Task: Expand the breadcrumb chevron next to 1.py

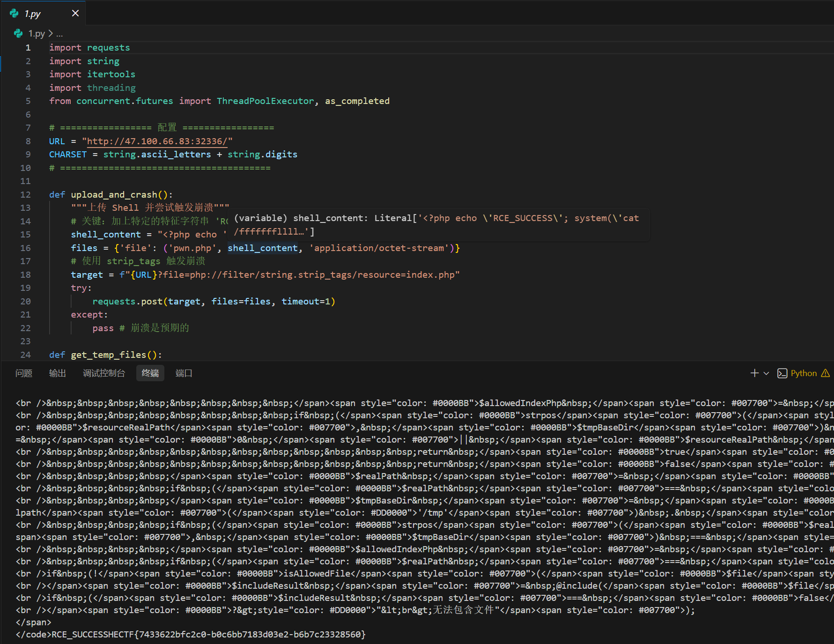Action: 50,33
